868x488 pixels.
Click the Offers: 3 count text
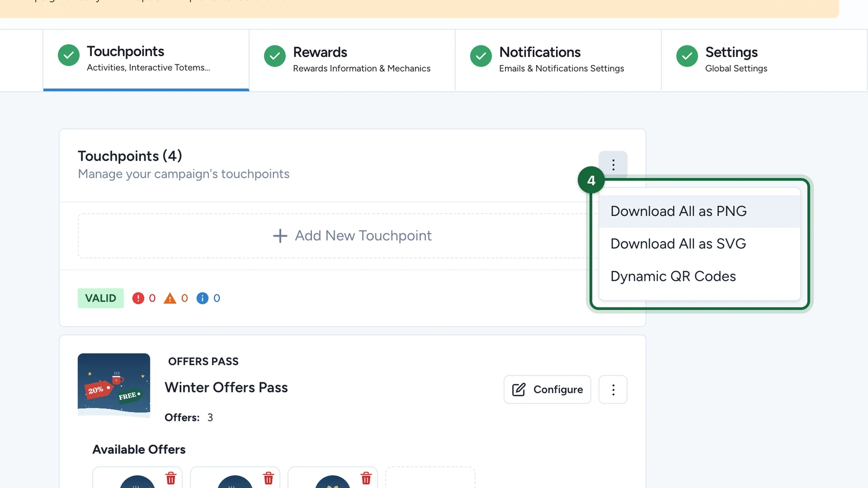pyautogui.click(x=189, y=418)
